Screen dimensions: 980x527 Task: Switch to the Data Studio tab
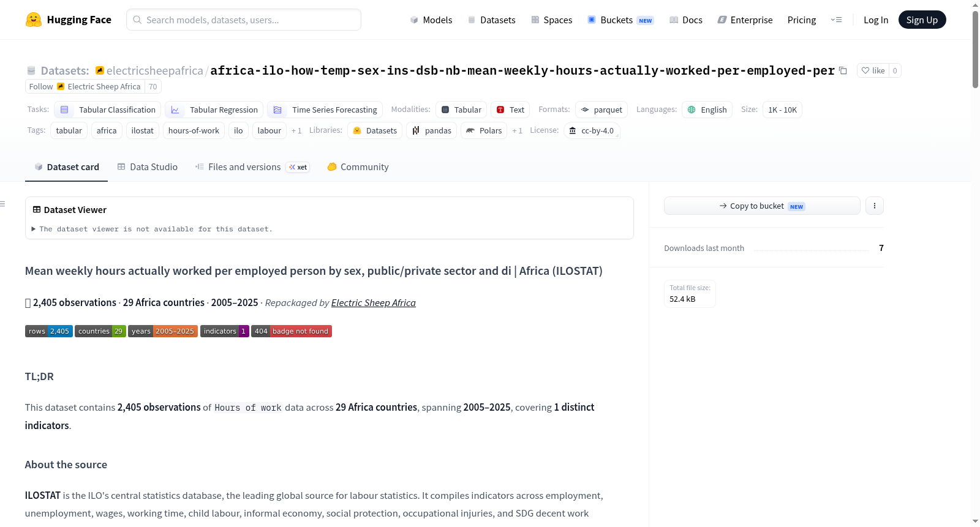147,167
